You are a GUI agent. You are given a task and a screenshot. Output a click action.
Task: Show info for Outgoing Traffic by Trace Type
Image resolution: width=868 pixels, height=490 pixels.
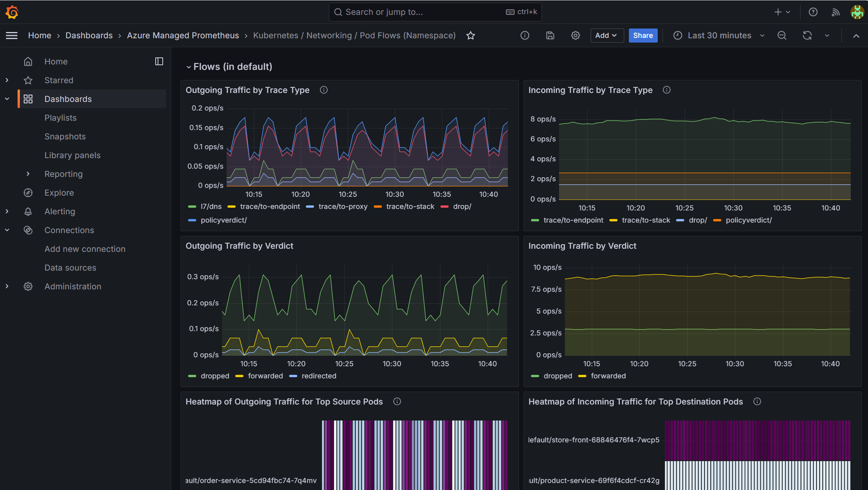[x=324, y=90]
